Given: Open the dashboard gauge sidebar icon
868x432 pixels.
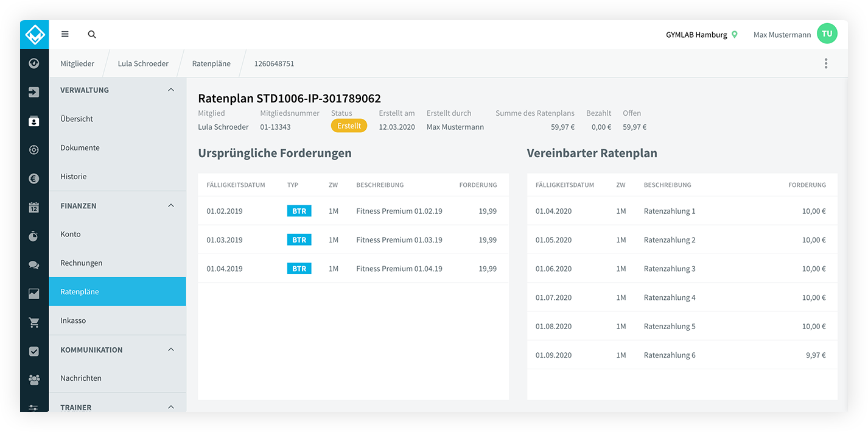Looking at the screenshot, I should click(x=34, y=63).
